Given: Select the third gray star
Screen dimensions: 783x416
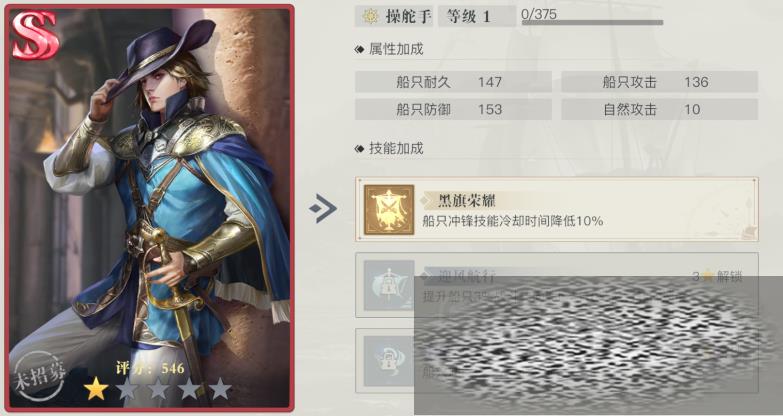Looking at the screenshot, I should [x=158, y=389].
